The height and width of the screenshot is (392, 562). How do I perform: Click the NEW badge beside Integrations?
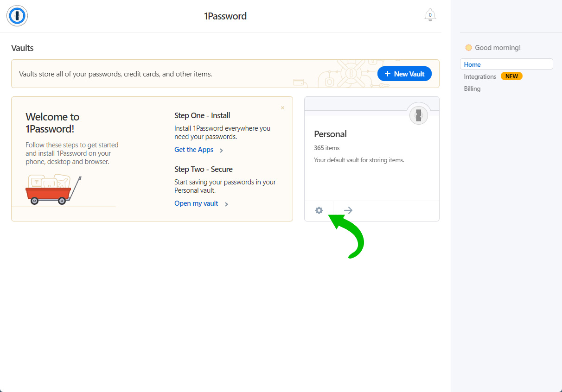click(511, 76)
